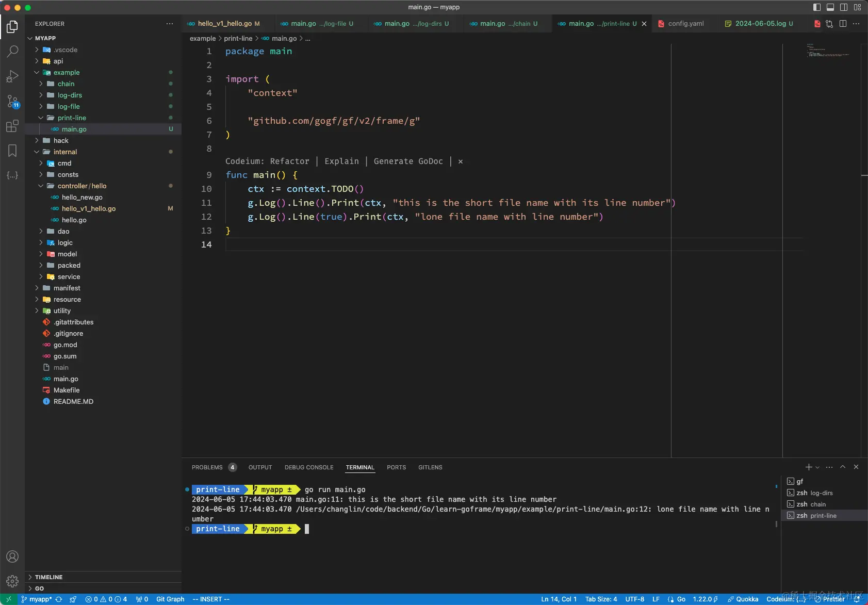The image size is (868, 605).
Task: Click Generate GoDoc code lens
Action: (x=408, y=161)
